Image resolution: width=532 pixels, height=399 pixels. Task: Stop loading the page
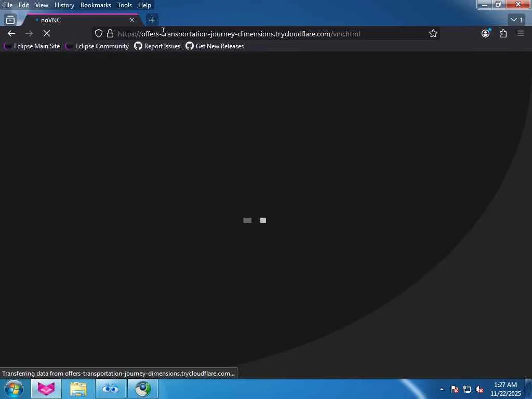tap(46, 33)
